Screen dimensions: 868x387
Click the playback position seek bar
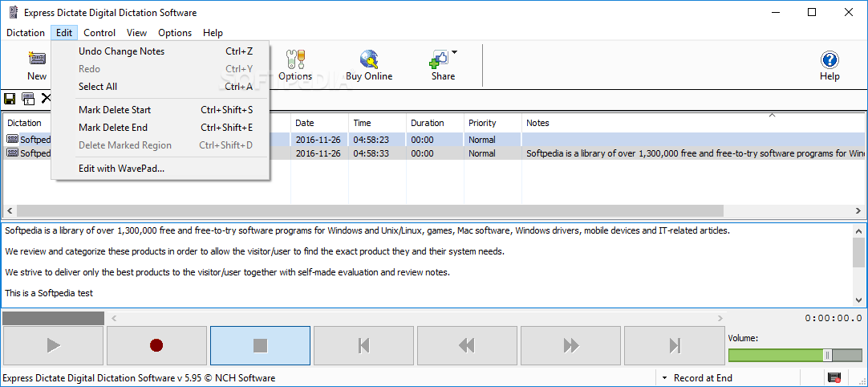[x=416, y=318]
